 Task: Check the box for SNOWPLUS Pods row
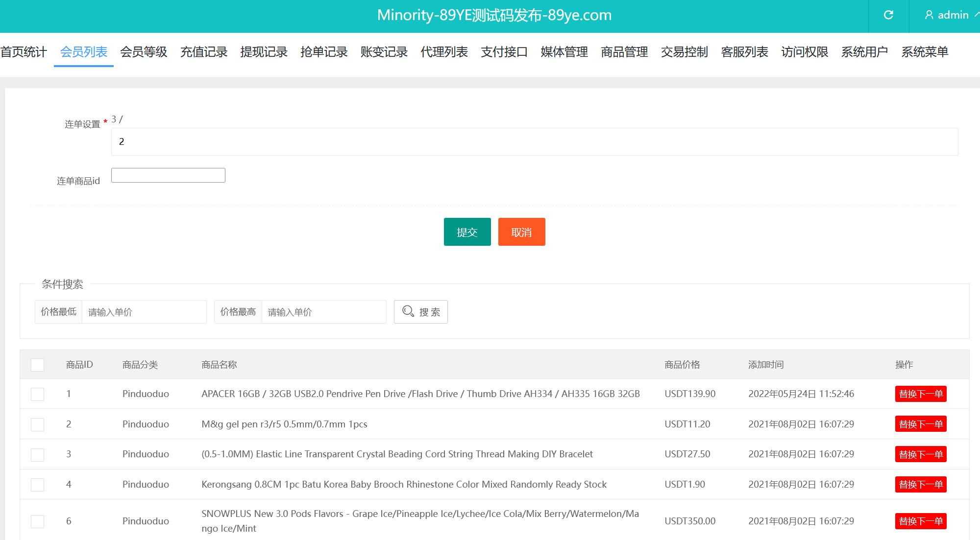click(37, 521)
